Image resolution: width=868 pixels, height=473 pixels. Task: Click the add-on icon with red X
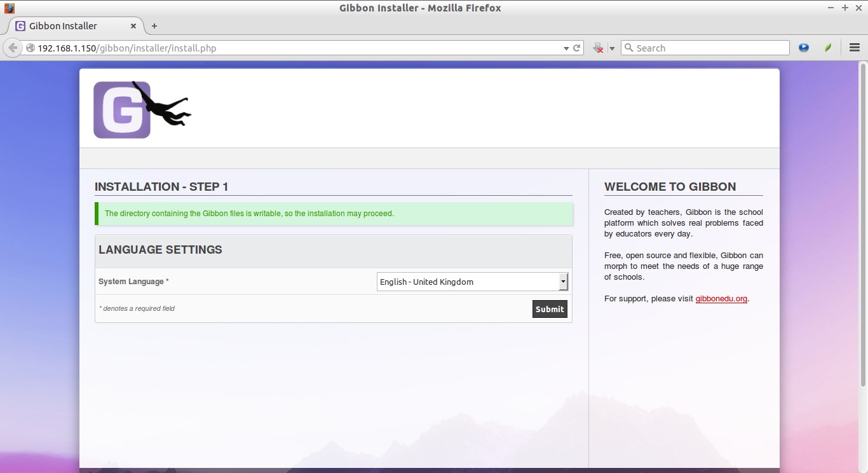[x=598, y=48]
